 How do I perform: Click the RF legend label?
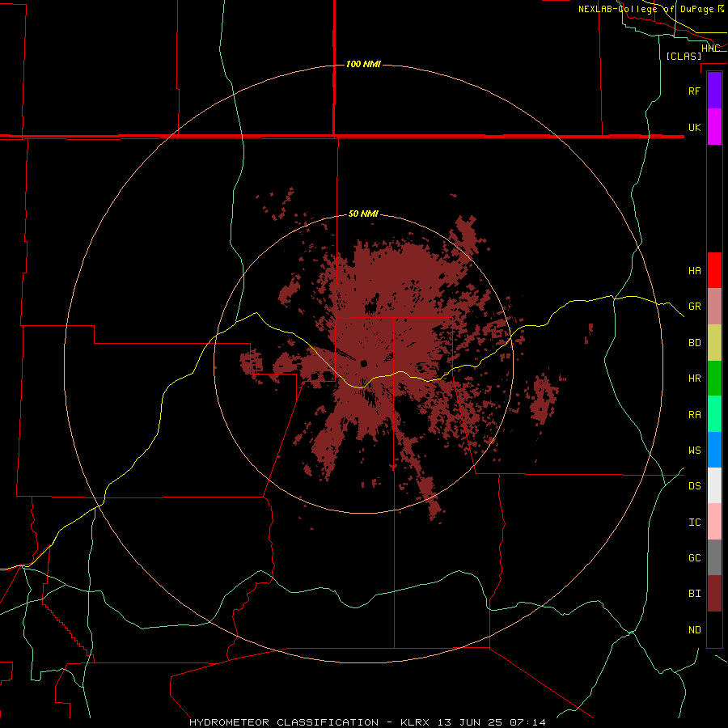pos(694,91)
